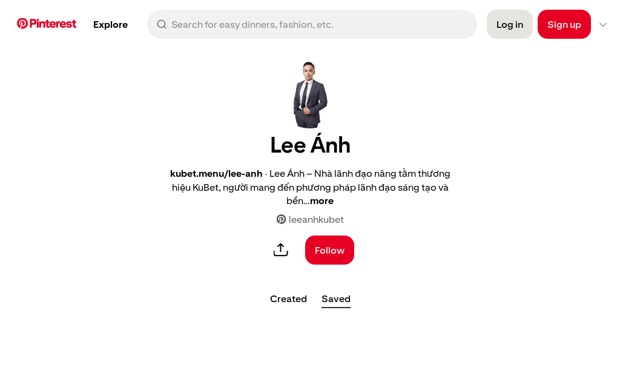620x370 pixels.
Task: Click the empty area below Saved tab
Action: (x=310, y=340)
